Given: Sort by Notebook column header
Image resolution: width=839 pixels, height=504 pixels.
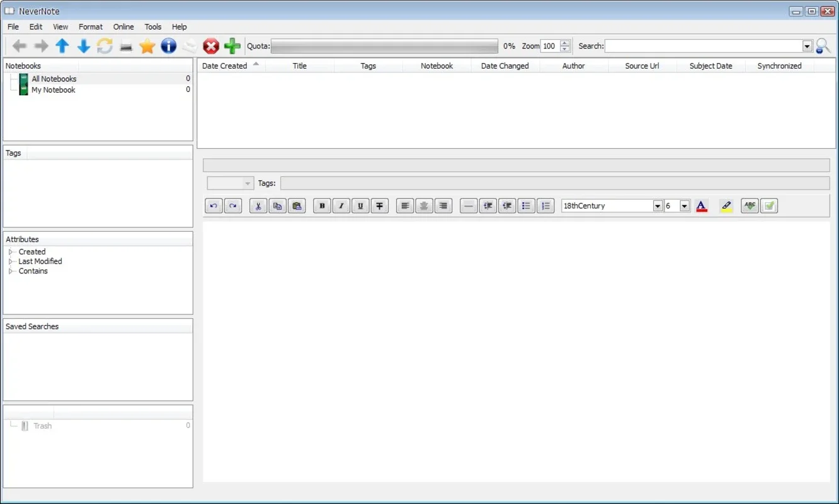Looking at the screenshot, I should (x=437, y=66).
